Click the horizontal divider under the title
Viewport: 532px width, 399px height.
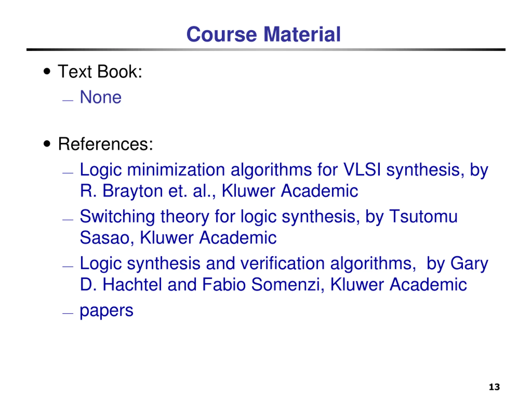point(266,50)
